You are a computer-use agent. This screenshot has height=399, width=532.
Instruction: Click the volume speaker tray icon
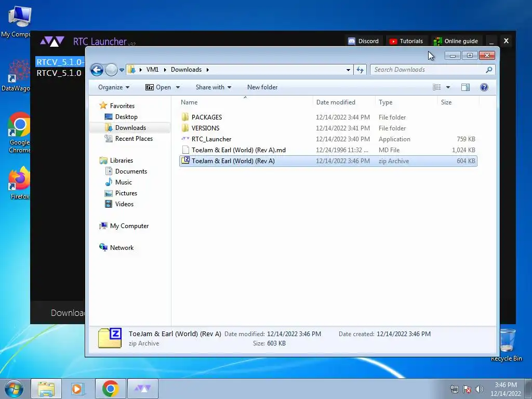coord(479,389)
